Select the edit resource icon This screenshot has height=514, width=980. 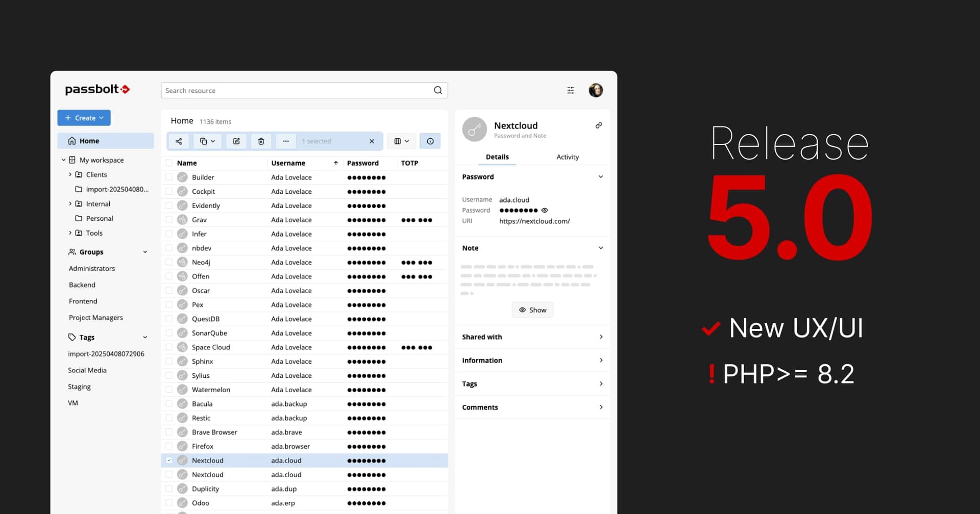(236, 141)
